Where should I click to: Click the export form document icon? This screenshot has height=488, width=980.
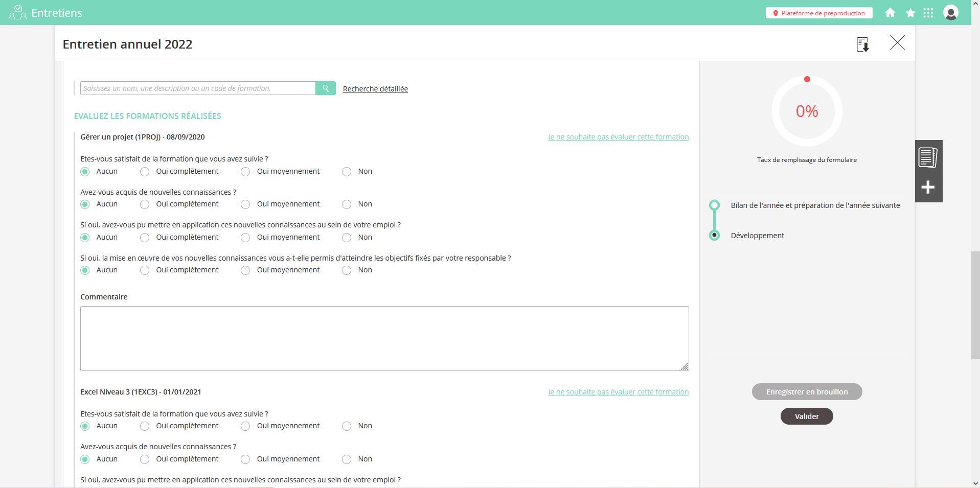tap(862, 44)
